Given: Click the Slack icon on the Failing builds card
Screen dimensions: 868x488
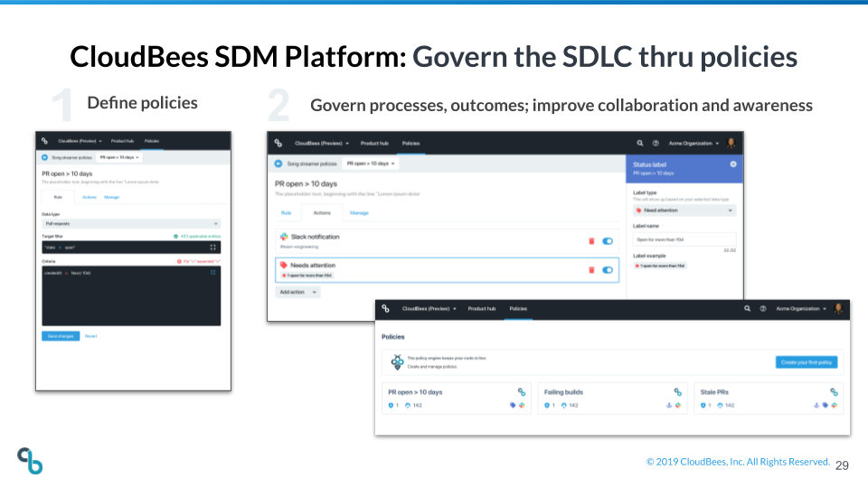Looking at the screenshot, I should pos(677,406).
